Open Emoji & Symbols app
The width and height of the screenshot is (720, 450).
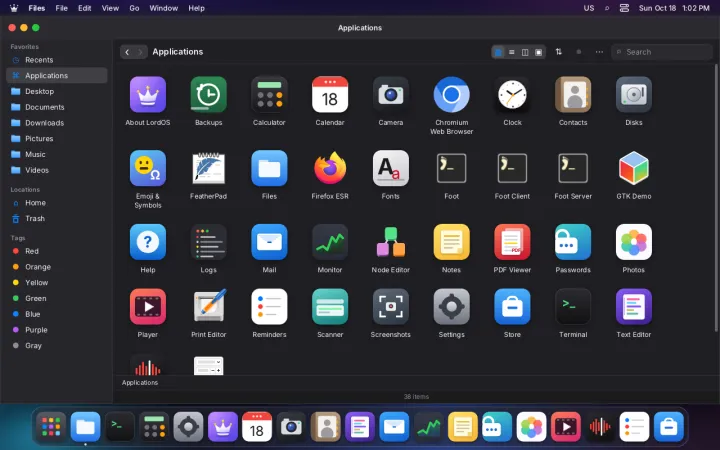coord(147,168)
